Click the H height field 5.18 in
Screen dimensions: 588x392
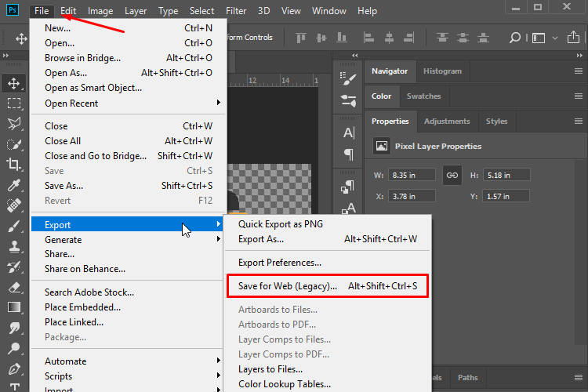[x=506, y=175]
